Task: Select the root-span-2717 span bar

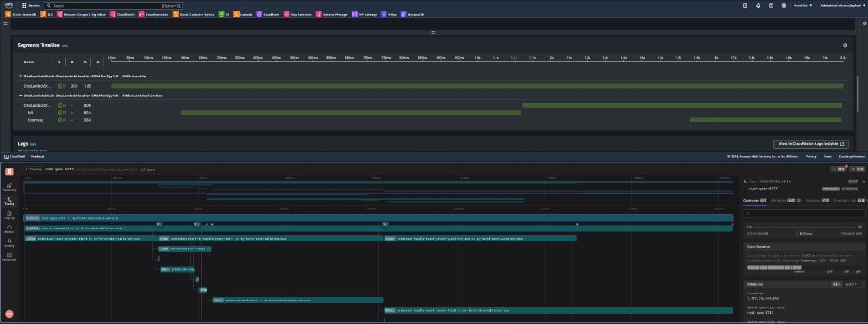Action: tap(378, 218)
